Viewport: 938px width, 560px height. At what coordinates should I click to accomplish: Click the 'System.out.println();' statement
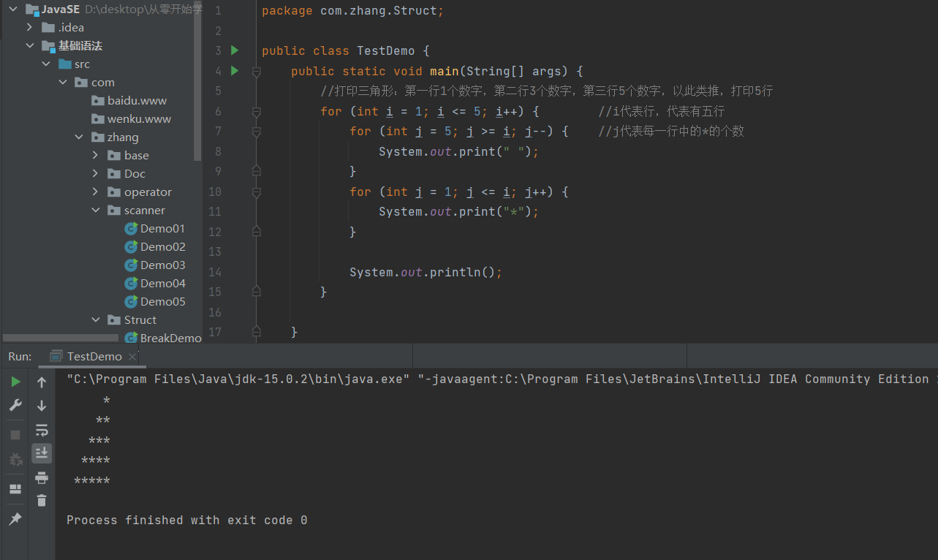(425, 272)
